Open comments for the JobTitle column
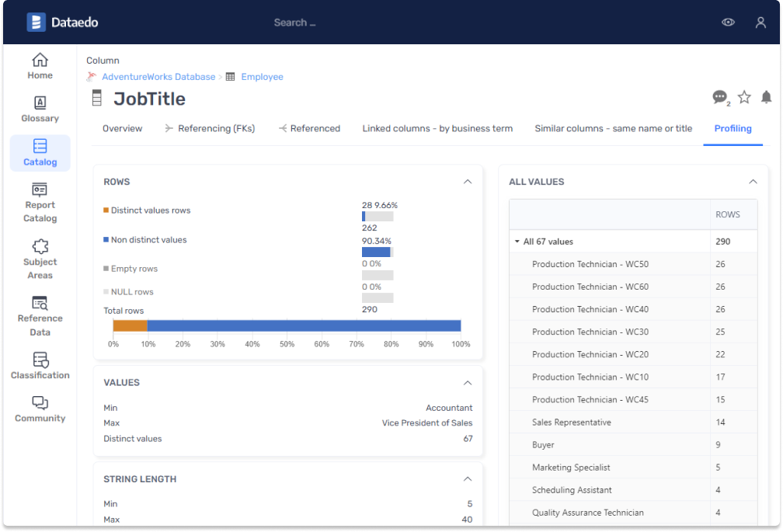 pos(719,98)
